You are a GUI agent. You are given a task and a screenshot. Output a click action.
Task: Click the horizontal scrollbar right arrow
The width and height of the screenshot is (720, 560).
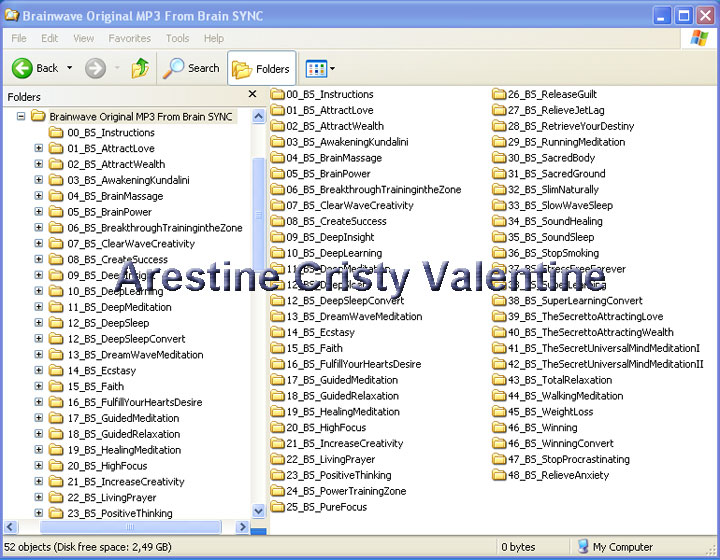242,527
